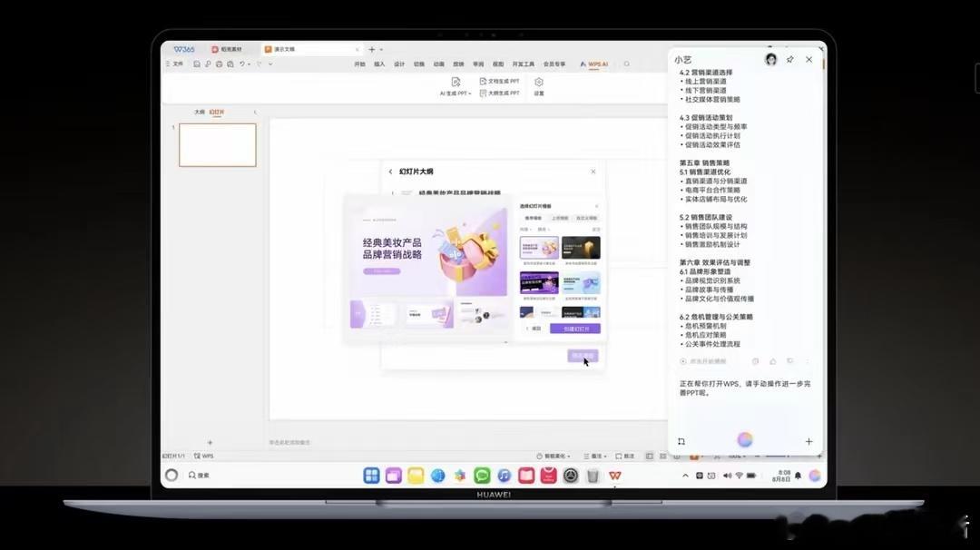The width and height of the screenshot is (980, 550).
Task: Switch to normal view icon in status bar
Action: [x=650, y=457]
